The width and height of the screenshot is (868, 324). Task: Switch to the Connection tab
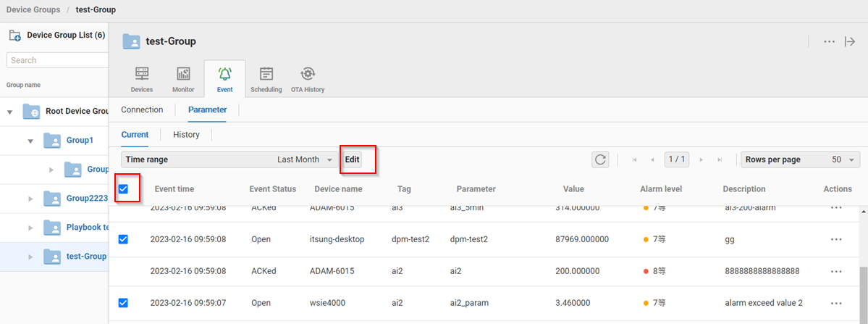coord(142,110)
